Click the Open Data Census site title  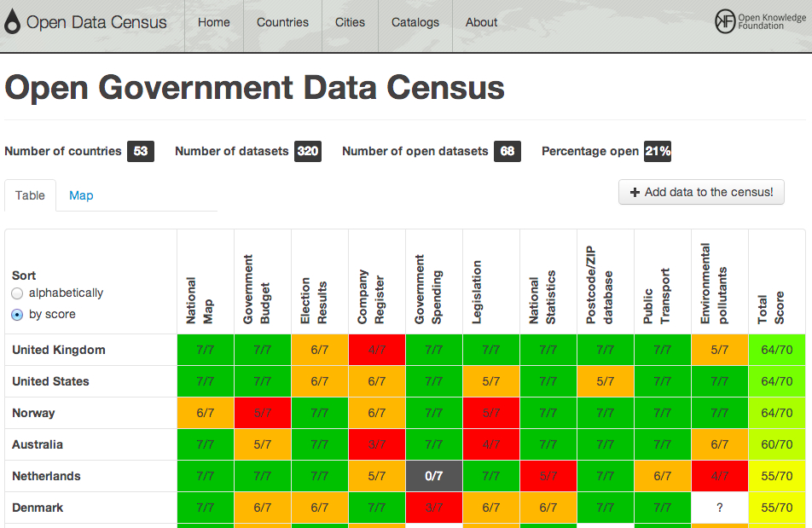[97, 22]
